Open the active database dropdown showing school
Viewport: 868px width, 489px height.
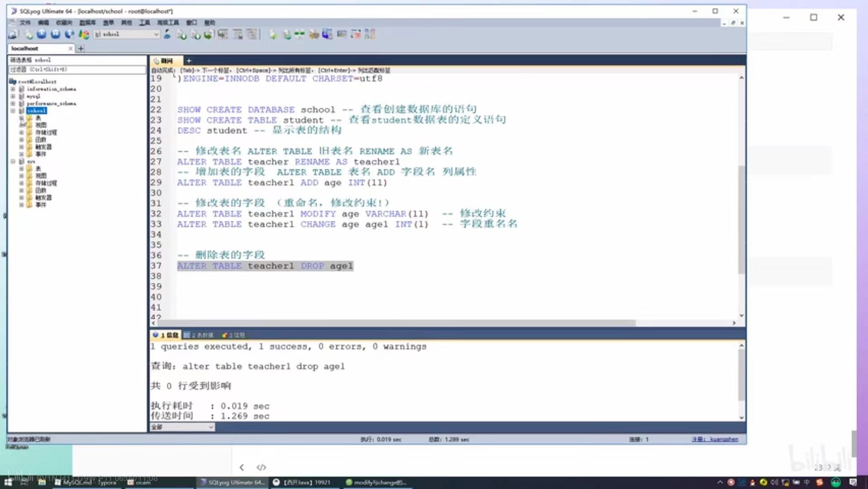tap(127, 34)
